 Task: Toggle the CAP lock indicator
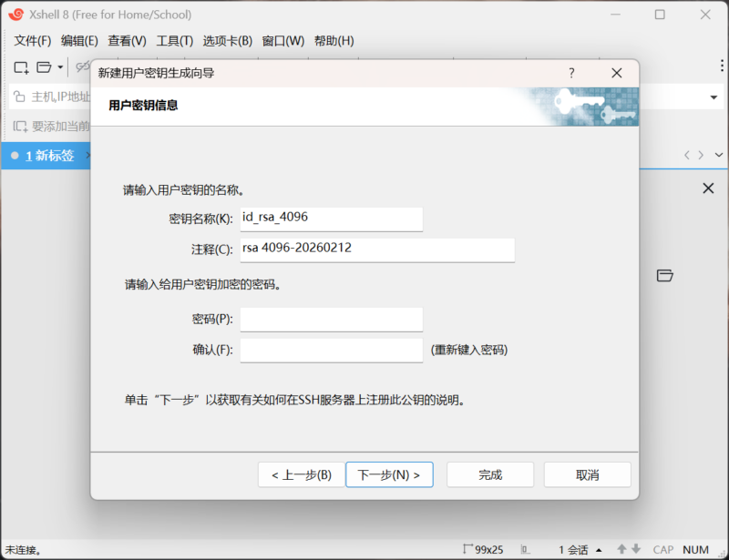click(663, 549)
